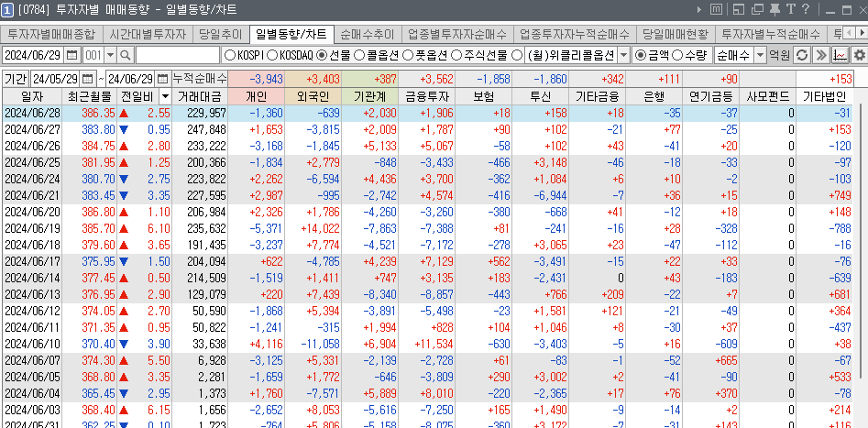Image resolution: width=868 pixels, height=428 pixels.
Task: Open the settings gear icon
Action: 859,56
